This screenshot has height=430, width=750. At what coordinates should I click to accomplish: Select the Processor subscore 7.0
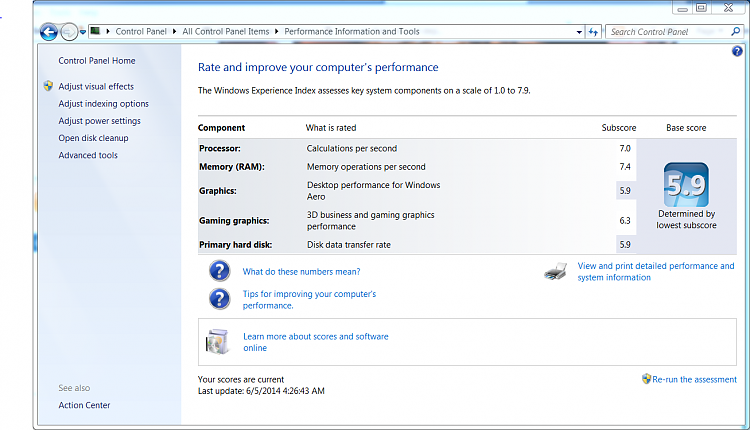tap(625, 148)
